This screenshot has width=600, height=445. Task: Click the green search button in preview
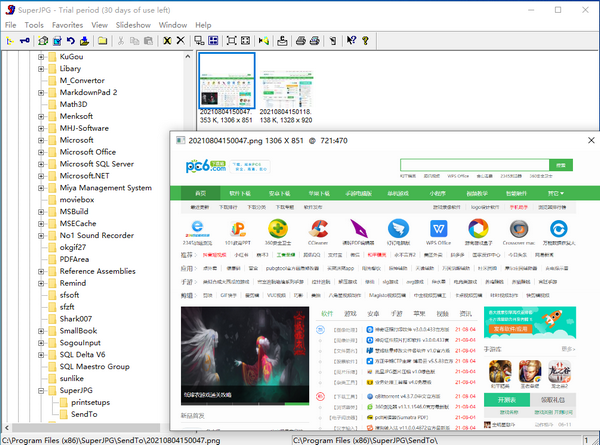click(561, 165)
